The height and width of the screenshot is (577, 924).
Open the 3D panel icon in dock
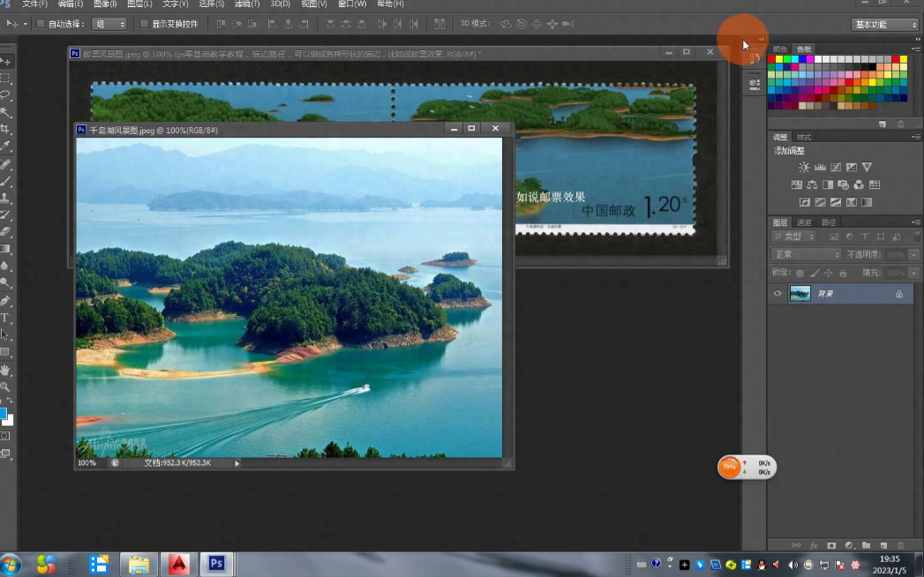[755, 84]
